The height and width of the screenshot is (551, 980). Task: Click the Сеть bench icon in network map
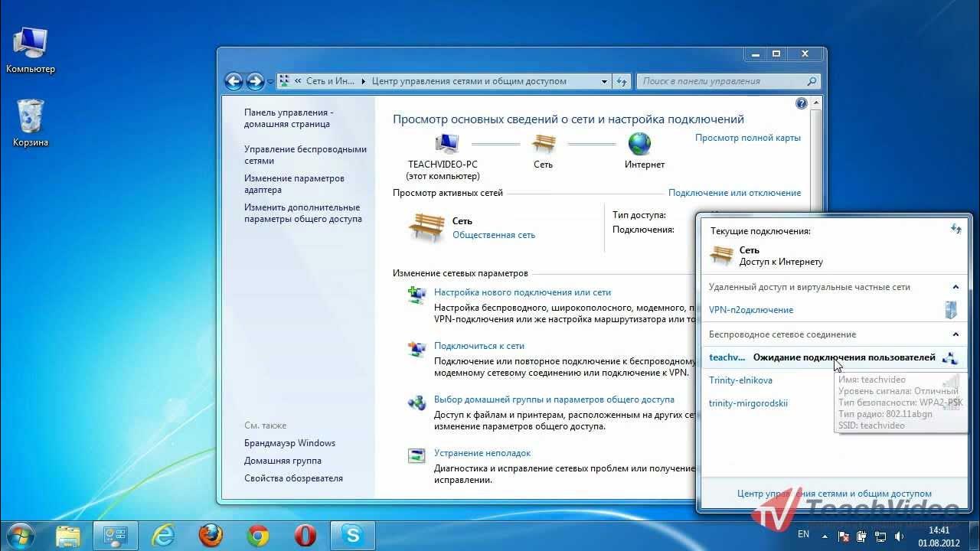tap(544, 143)
